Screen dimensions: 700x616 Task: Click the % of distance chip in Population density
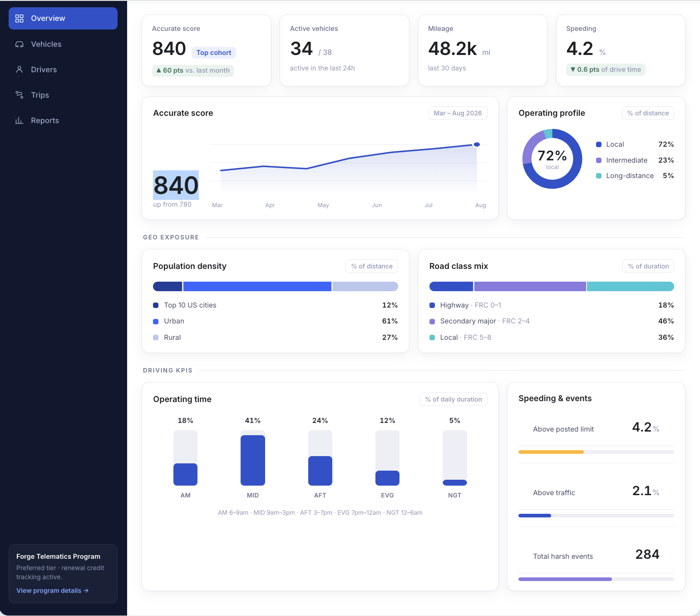[372, 266]
